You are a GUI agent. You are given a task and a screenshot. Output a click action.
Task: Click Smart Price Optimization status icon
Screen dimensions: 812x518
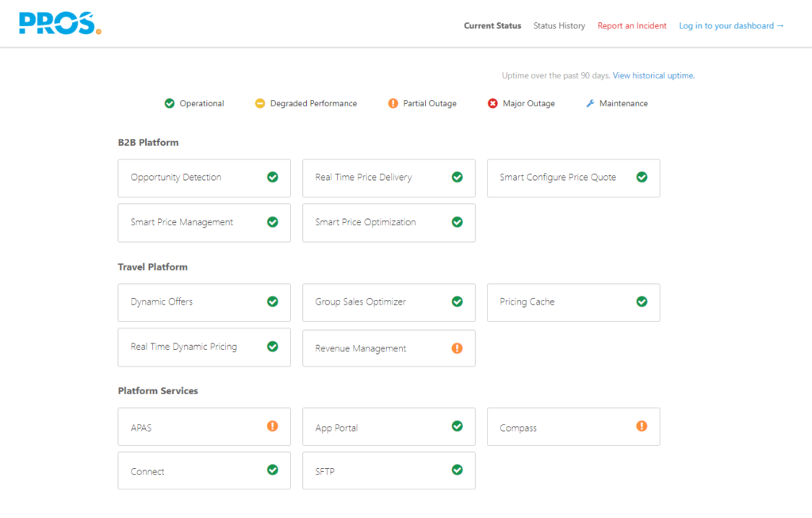(458, 222)
